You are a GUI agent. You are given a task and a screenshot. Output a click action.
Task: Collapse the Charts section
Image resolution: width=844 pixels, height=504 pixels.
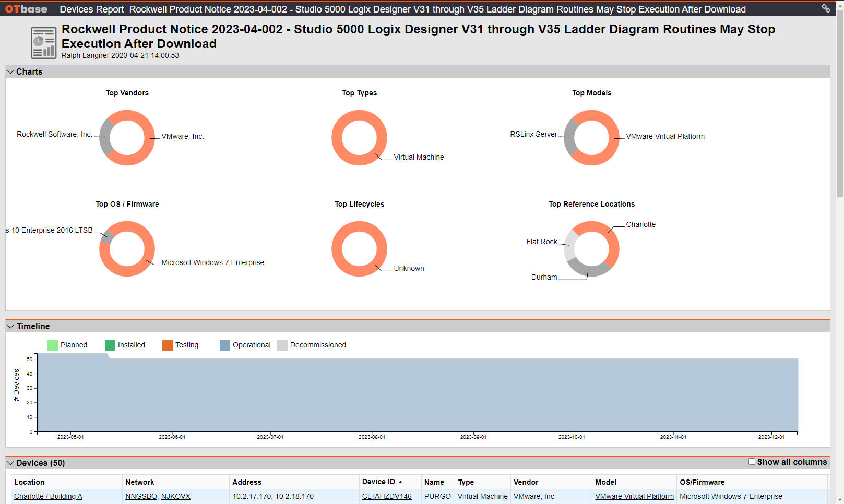10,72
